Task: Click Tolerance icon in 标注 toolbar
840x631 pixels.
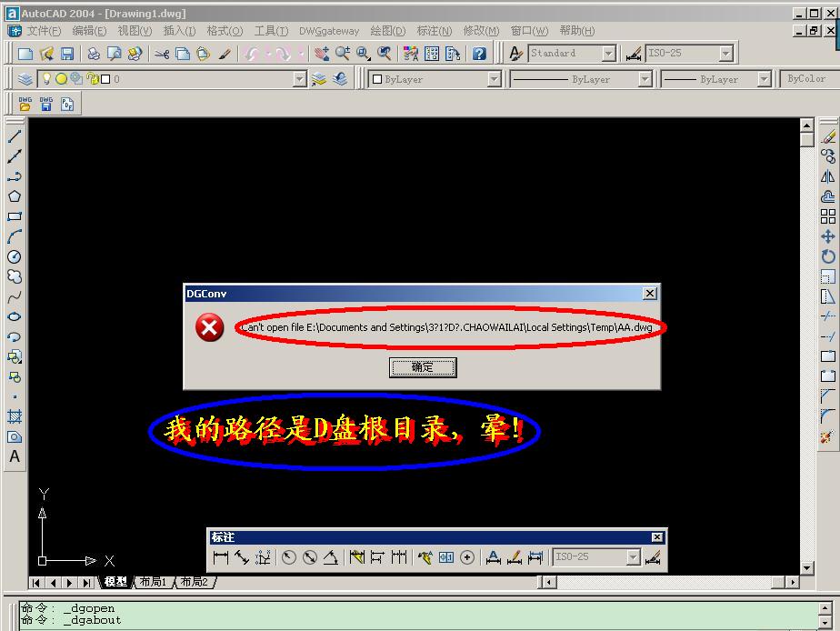Action: tap(445, 557)
